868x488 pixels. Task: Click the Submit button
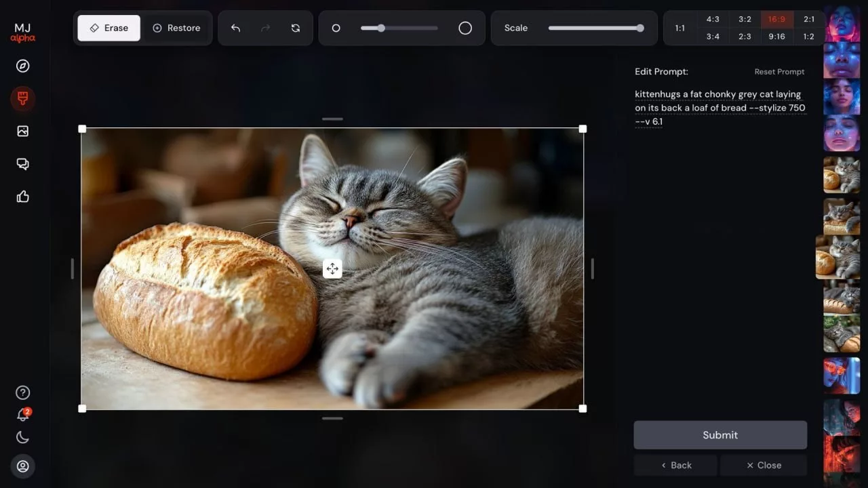(720, 435)
